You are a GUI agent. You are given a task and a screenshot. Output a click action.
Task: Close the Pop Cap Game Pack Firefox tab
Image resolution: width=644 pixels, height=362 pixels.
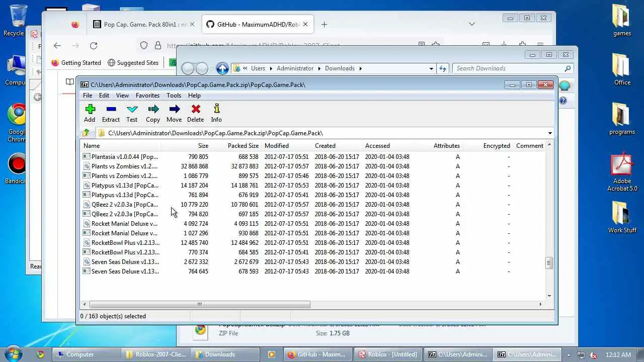tap(192, 24)
